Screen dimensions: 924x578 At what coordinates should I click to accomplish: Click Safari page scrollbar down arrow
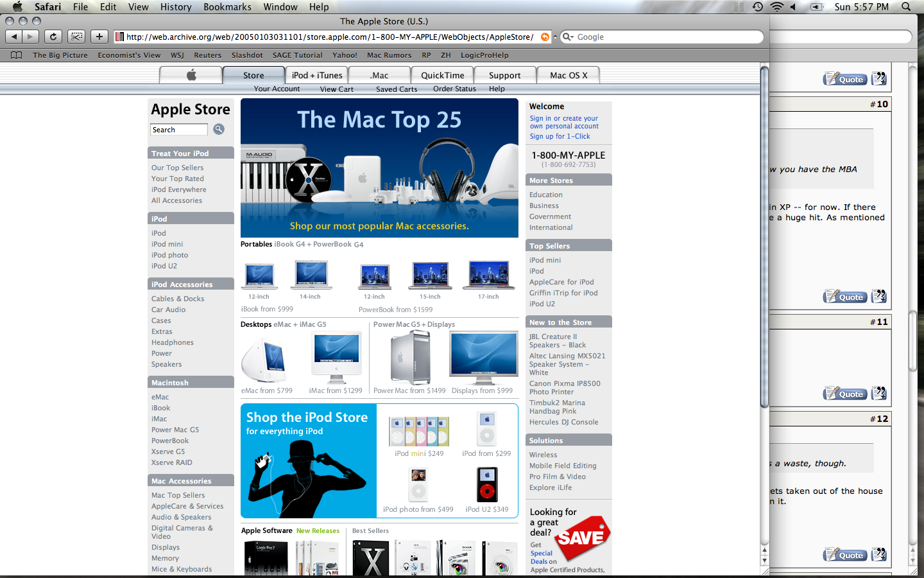(x=764, y=561)
